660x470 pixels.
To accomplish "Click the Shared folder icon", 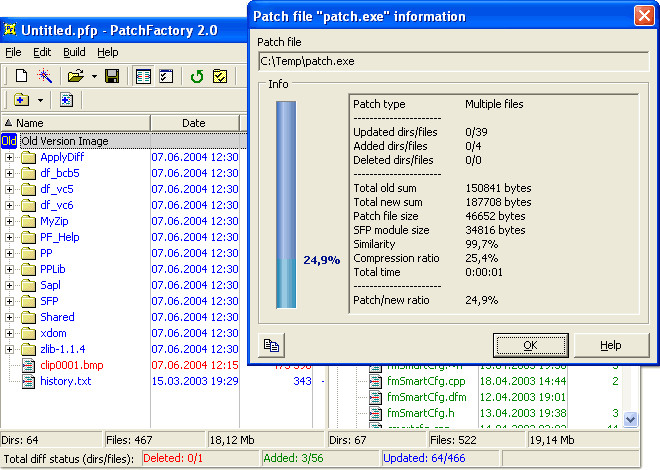I will [28, 317].
